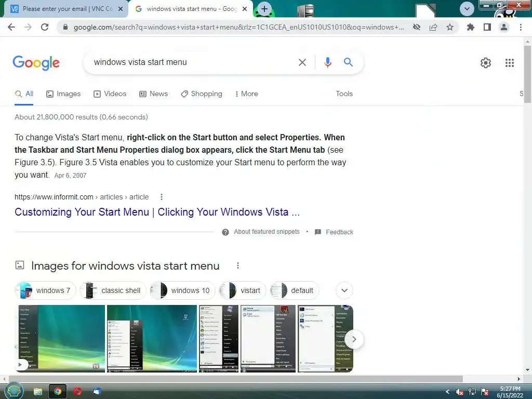Click the scrollbar down arrow
This screenshot has height=399, width=532.
click(x=528, y=370)
